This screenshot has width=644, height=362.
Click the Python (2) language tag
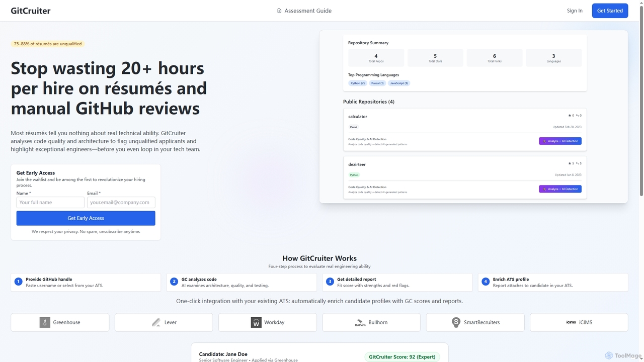[358, 83]
